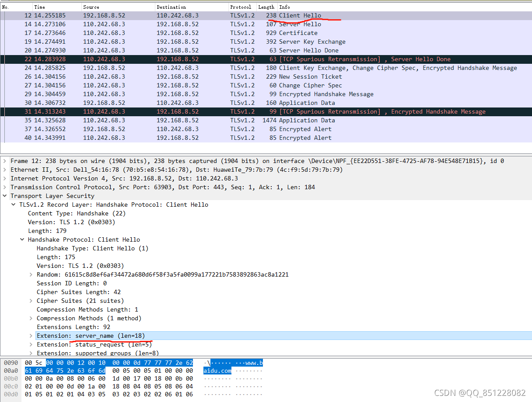This screenshot has height=402, width=532.
Task: Select packet 26 New Session Ticket row
Action: click(266, 76)
